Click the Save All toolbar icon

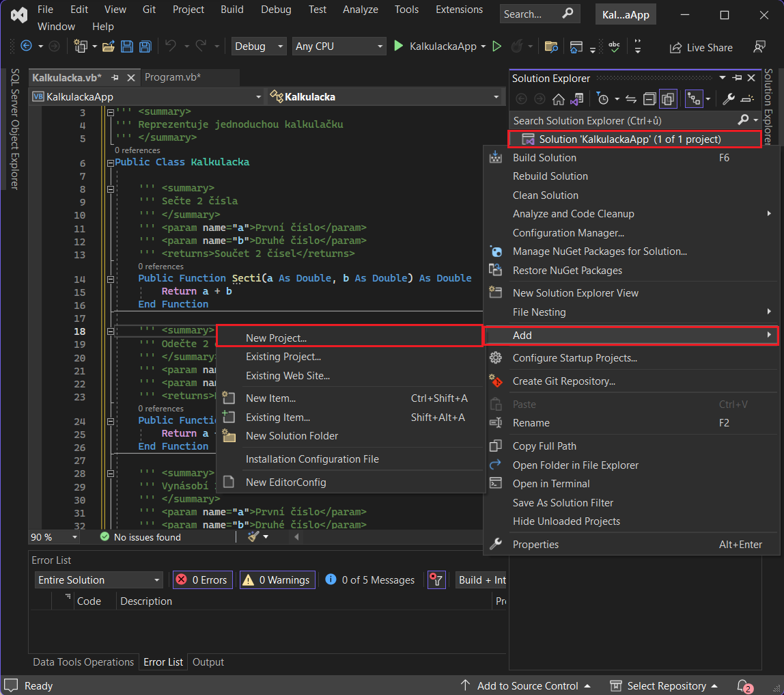[145, 46]
